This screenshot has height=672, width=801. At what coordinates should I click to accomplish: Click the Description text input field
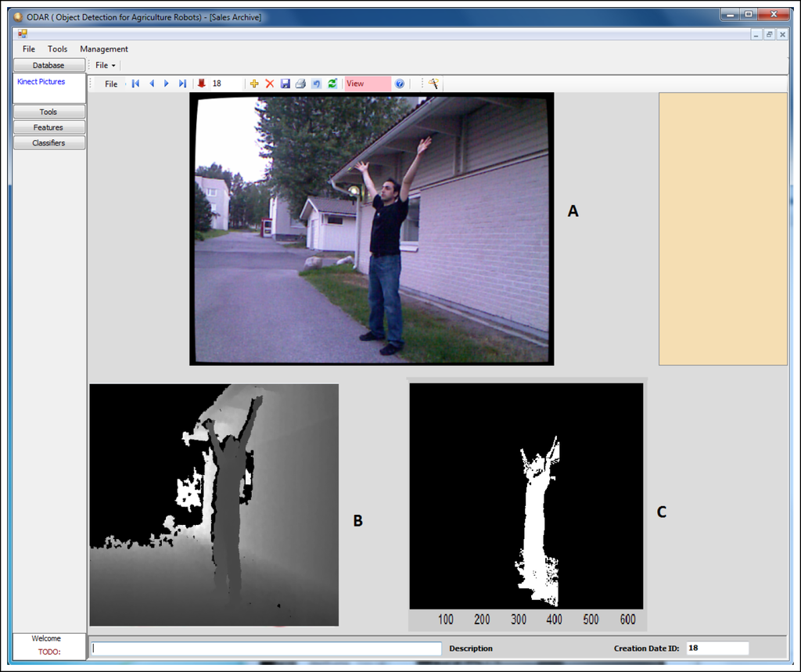pyautogui.click(x=267, y=649)
